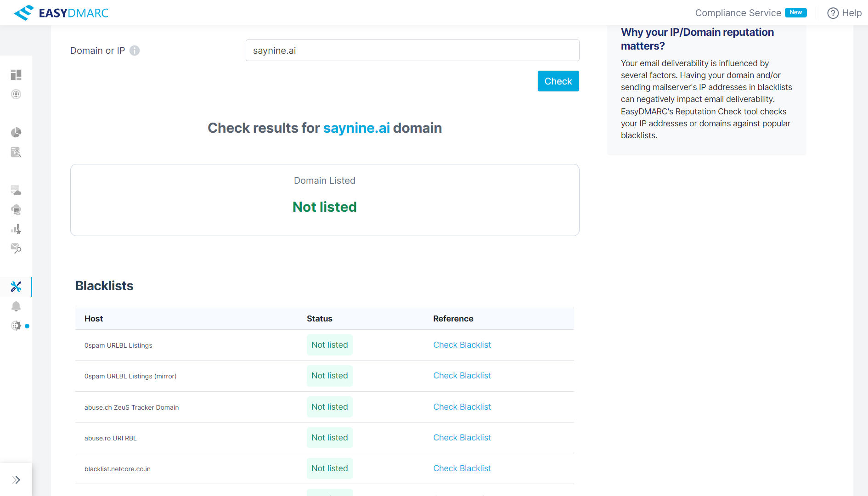Check Blacklist link for 0spam URLBL Listings
The image size is (868, 496).
[462, 345]
